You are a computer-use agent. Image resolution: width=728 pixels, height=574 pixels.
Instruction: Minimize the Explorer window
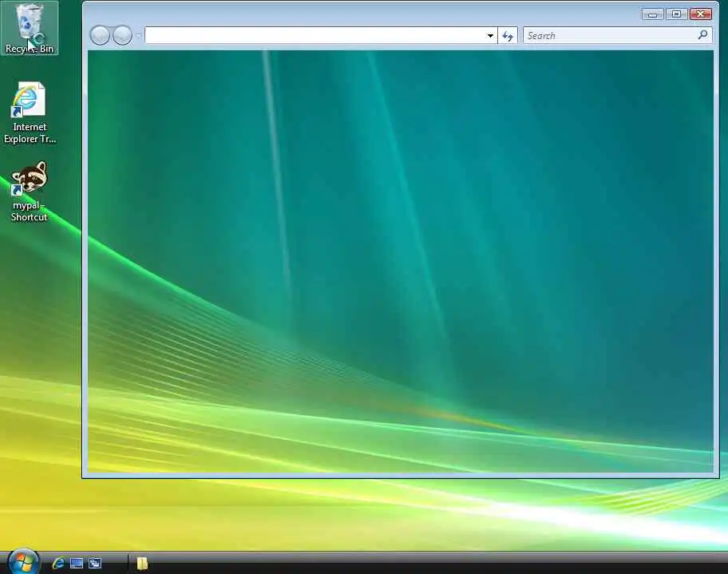click(x=652, y=14)
